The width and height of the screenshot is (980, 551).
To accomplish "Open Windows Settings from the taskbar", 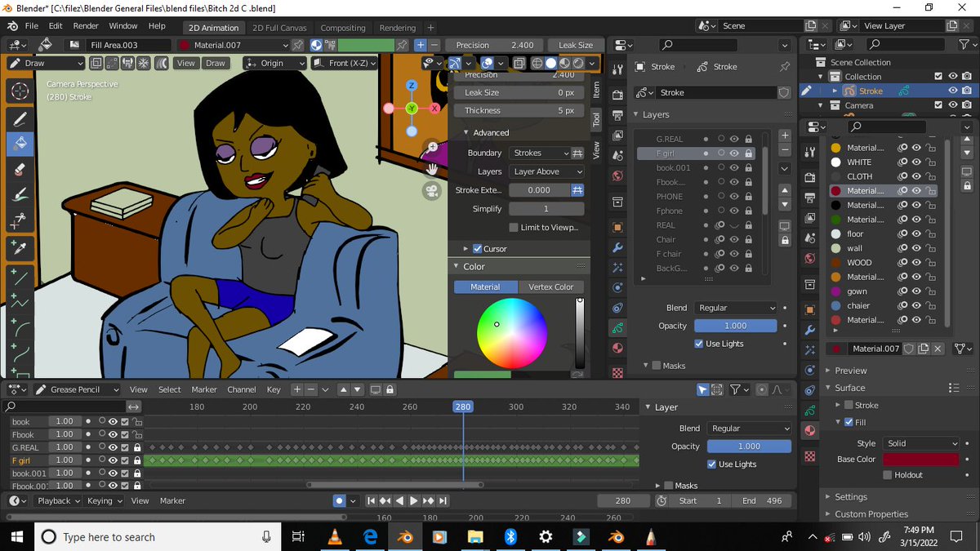I will [x=546, y=536].
